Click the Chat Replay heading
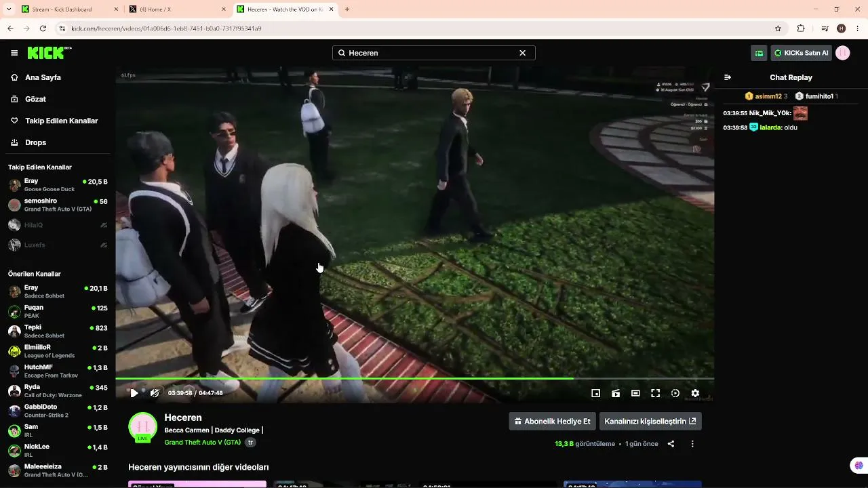The image size is (868, 488). (791, 77)
